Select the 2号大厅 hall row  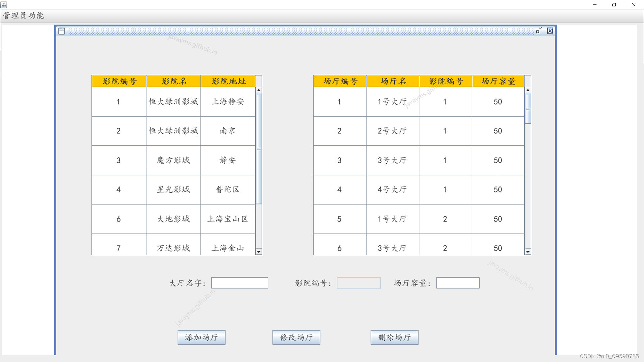click(419, 131)
